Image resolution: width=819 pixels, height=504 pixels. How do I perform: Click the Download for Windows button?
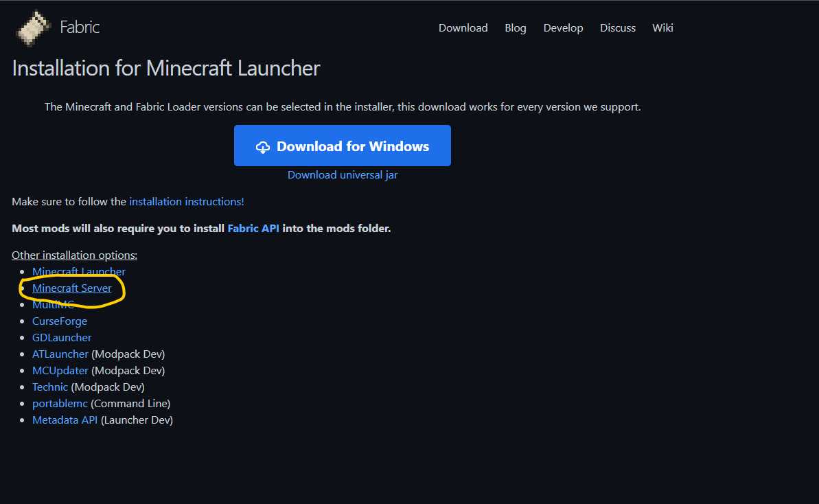pyautogui.click(x=342, y=146)
